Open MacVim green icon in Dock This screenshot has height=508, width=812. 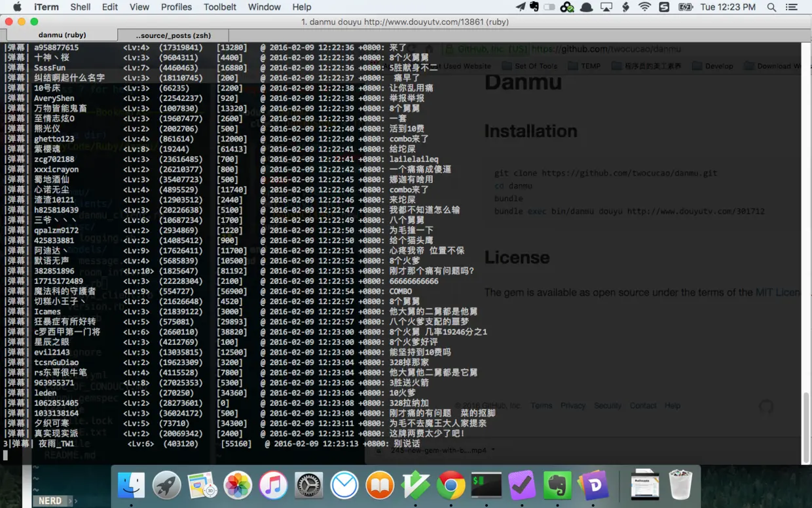pos(415,486)
